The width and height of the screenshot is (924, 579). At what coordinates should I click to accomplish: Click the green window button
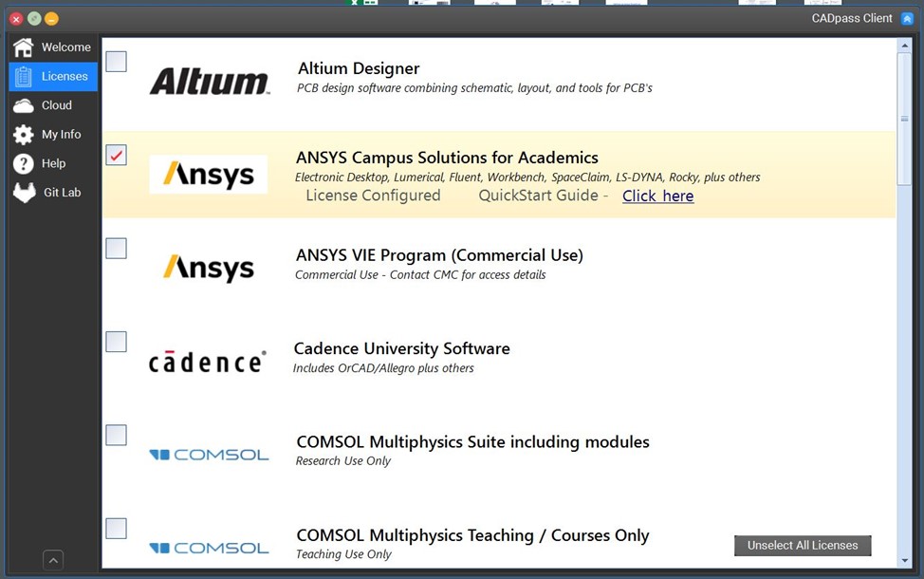click(34, 19)
